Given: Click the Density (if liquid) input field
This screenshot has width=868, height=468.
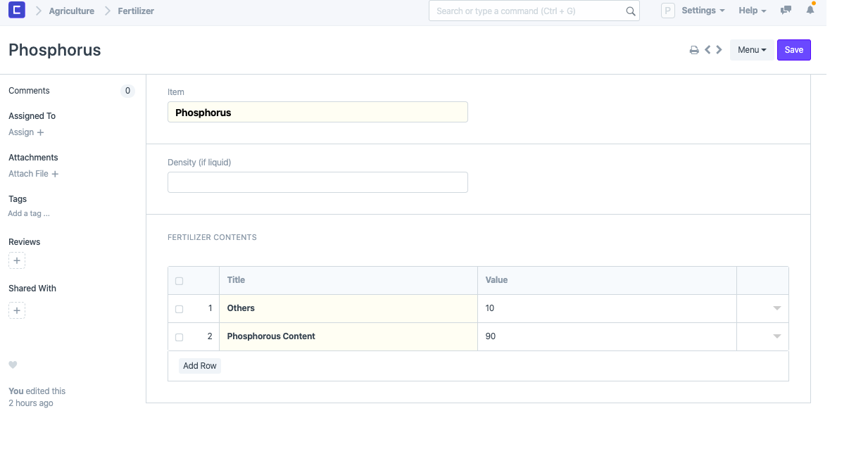Looking at the screenshot, I should [x=317, y=182].
